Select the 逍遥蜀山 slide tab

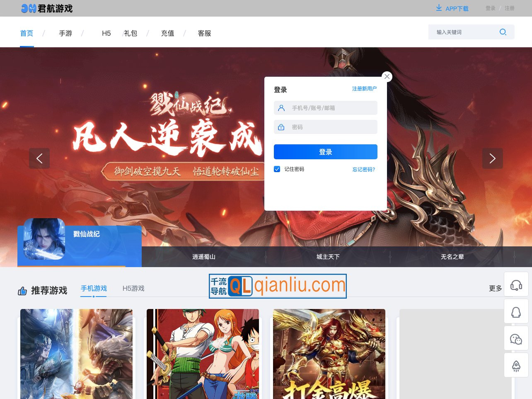click(203, 257)
